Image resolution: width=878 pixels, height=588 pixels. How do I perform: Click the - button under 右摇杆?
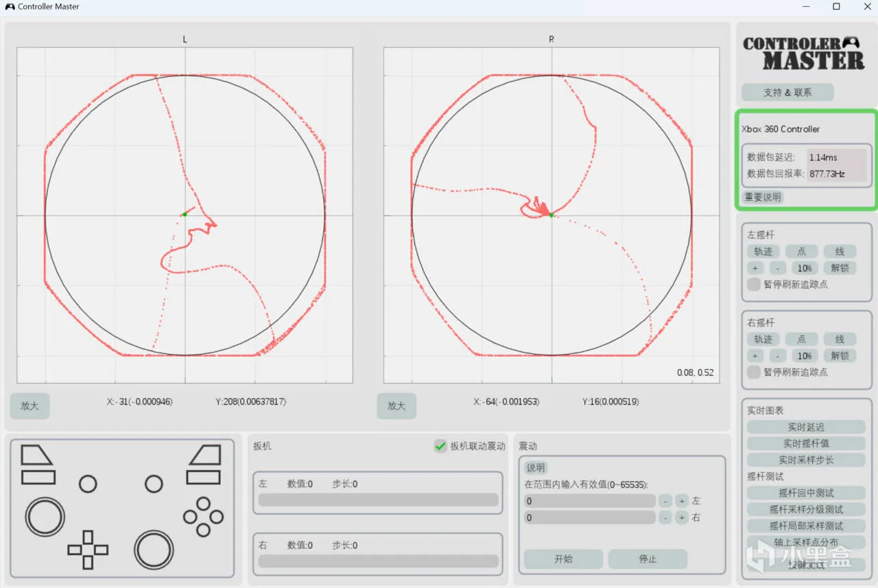[778, 356]
